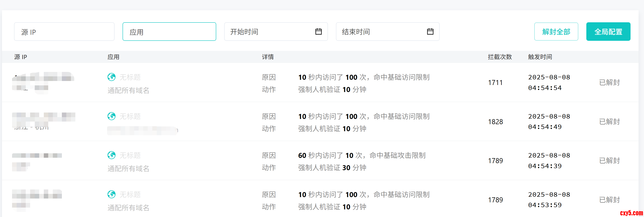The height and width of the screenshot is (217, 644).
Task: Click 已解封 status for 04:54:54 row
Action: point(609,83)
